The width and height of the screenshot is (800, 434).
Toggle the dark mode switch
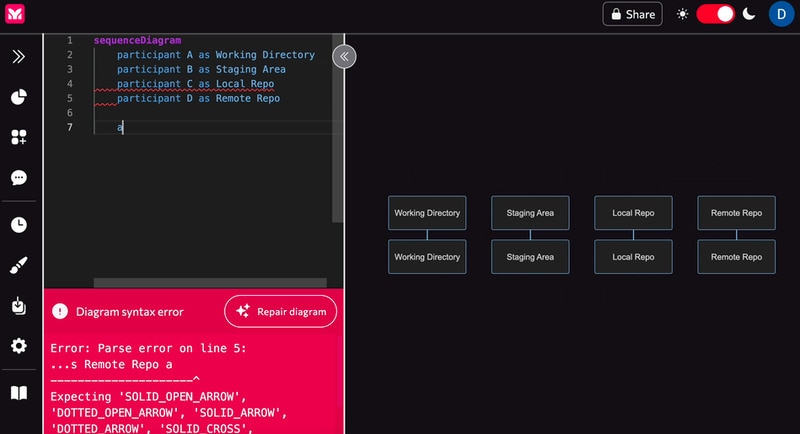(715, 14)
